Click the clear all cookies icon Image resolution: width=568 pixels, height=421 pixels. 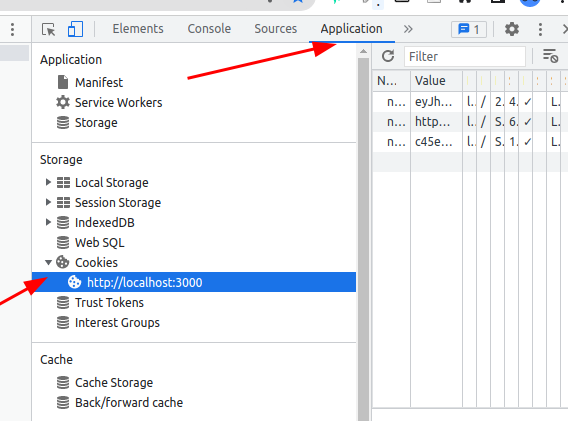(x=550, y=56)
